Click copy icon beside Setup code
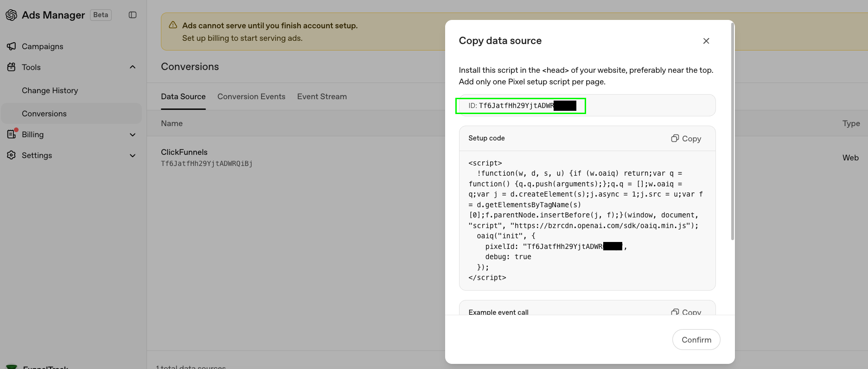Image resolution: width=868 pixels, height=369 pixels. (x=675, y=138)
